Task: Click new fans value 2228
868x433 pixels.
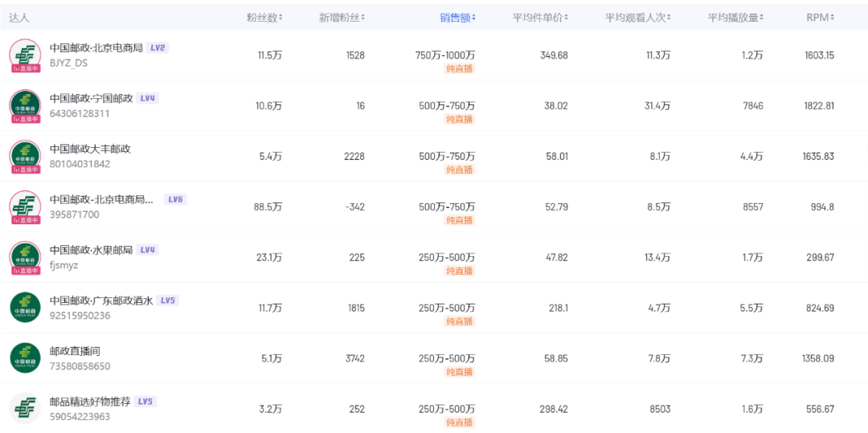Action: [354, 157]
